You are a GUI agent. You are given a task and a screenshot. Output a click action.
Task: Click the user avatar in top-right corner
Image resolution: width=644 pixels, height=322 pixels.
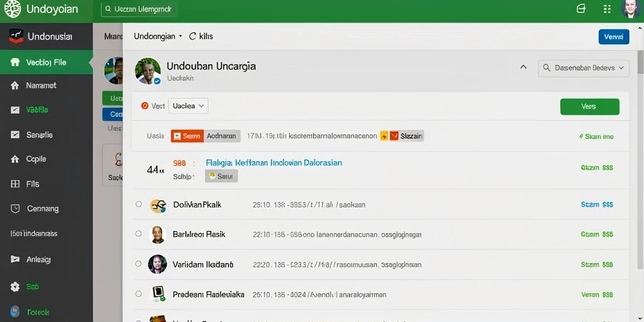[631, 9]
